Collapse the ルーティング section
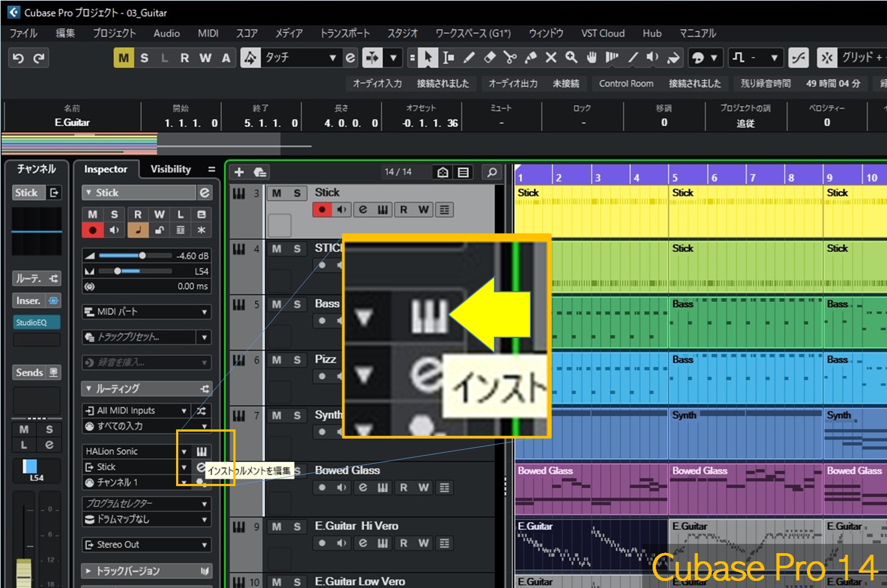Screen dimensions: 887x588 coord(89,389)
